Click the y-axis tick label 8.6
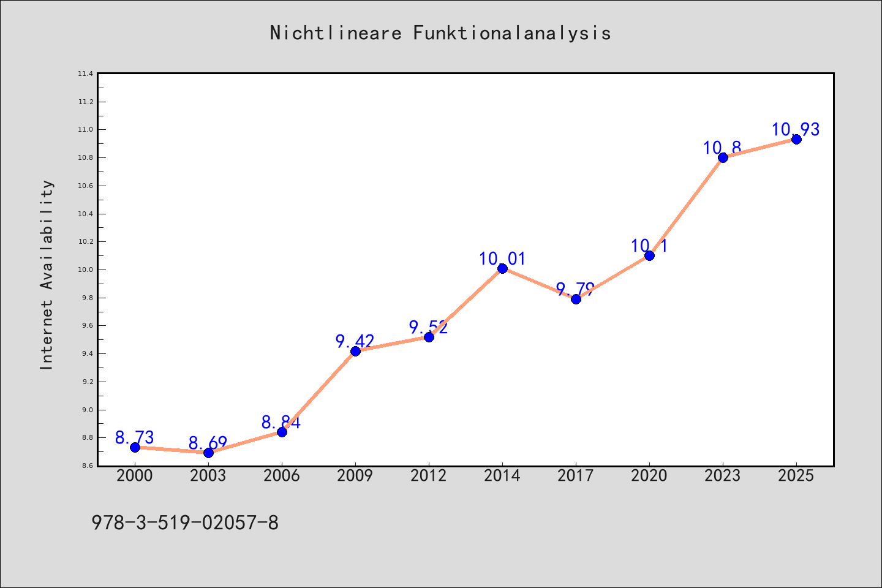Image resolution: width=882 pixels, height=588 pixels. 87,466
